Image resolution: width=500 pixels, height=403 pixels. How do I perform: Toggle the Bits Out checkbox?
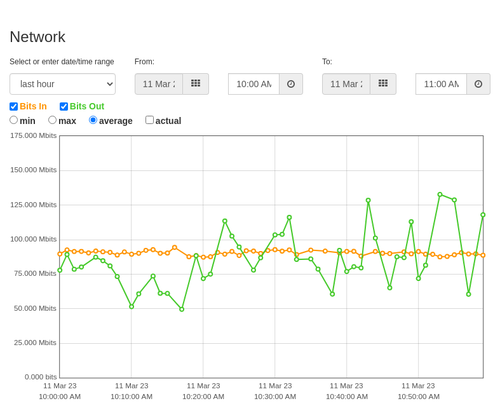(64, 106)
